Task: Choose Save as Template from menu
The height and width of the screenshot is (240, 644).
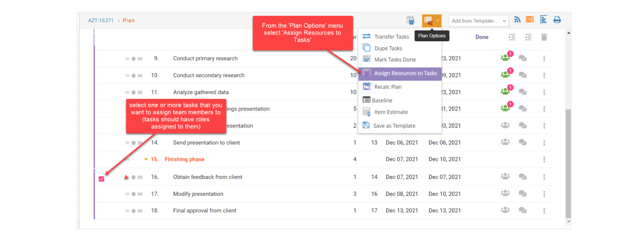Action: pos(394,126)
